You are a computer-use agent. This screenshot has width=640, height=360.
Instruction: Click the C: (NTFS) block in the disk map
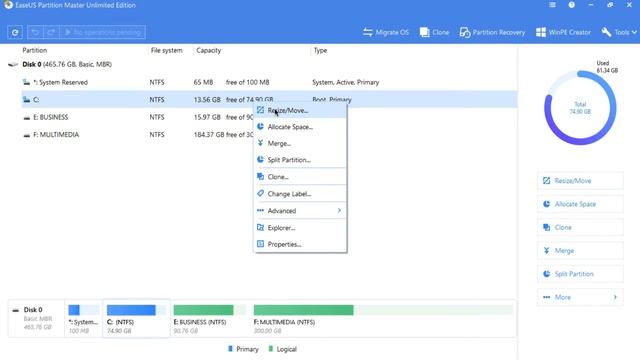click(136, 319)
